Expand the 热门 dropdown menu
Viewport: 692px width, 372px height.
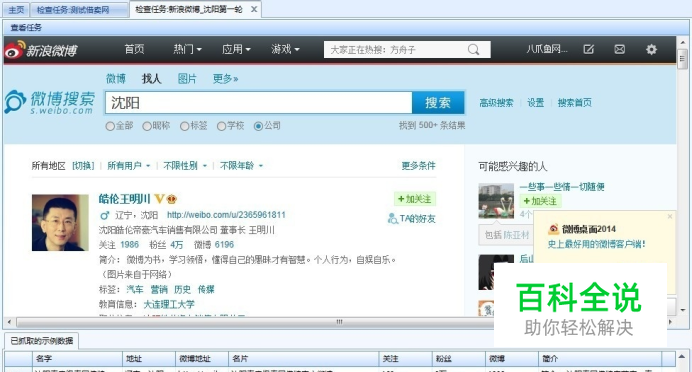(x=188, y=49)
